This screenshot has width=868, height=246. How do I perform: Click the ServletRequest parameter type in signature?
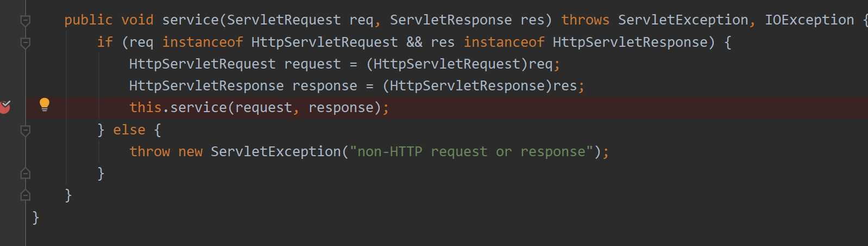(x=284, y=20)
